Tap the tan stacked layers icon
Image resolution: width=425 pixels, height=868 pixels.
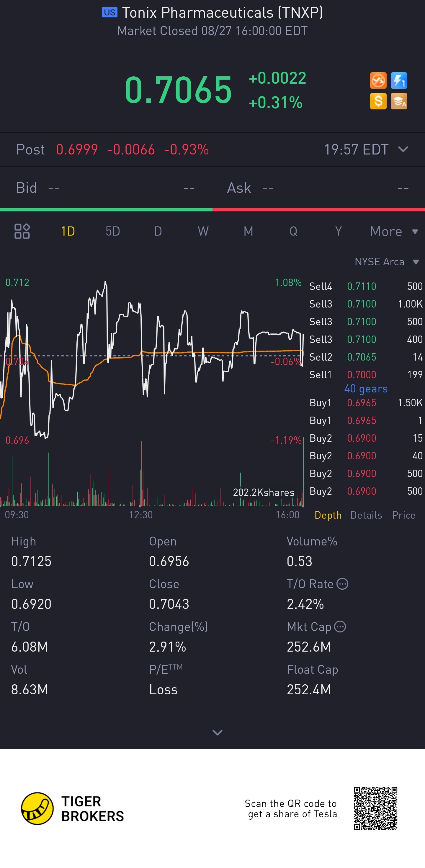399,101
